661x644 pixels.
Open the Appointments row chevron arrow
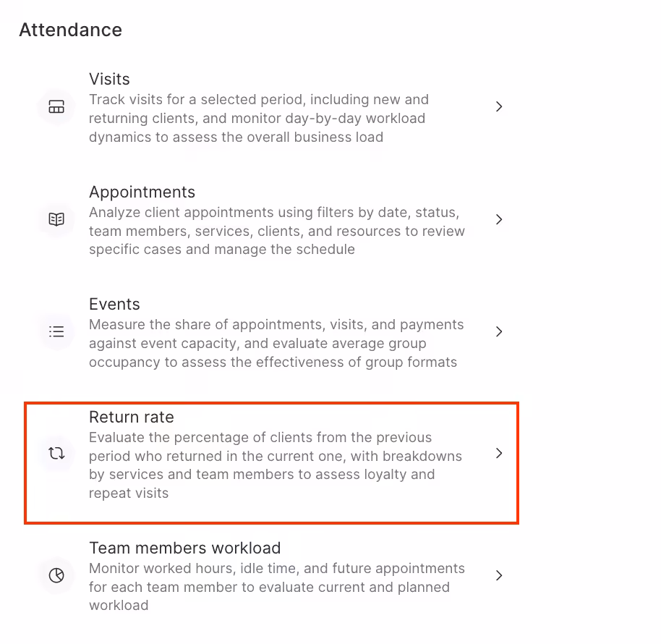(x=499, y=219)
